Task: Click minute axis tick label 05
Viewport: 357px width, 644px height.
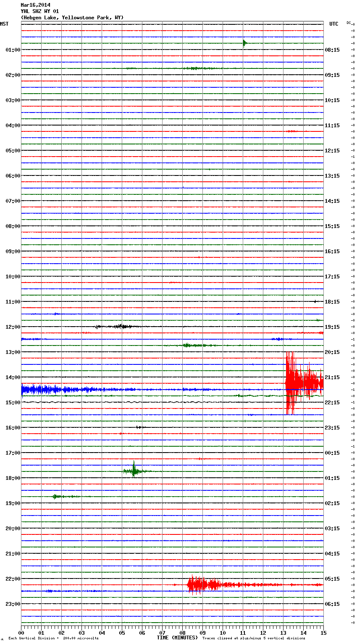Action: (x=122, y=633)
